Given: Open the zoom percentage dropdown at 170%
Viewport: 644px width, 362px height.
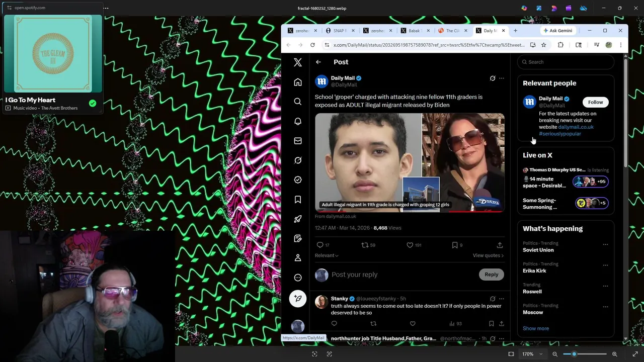Looking at the screenshot, I should tap(531, 354).
